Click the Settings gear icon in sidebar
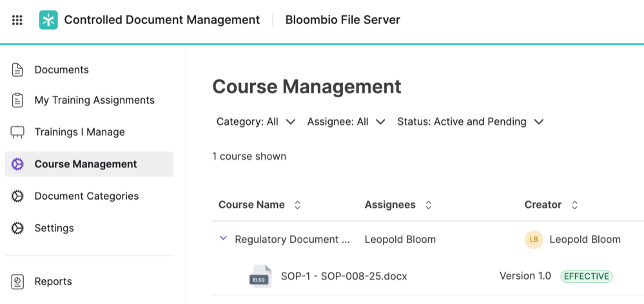 pos(17,228)
